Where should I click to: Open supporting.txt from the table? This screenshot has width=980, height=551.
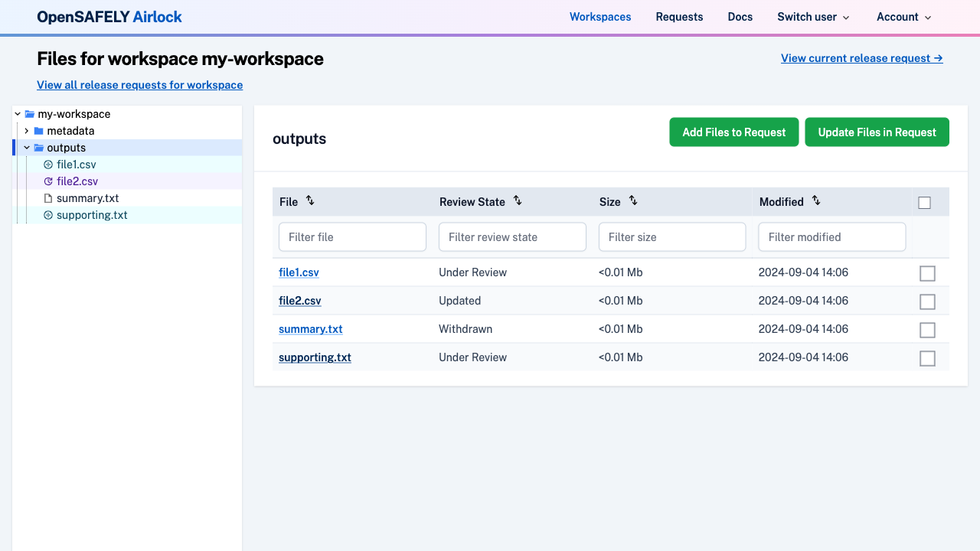[315, 357]
